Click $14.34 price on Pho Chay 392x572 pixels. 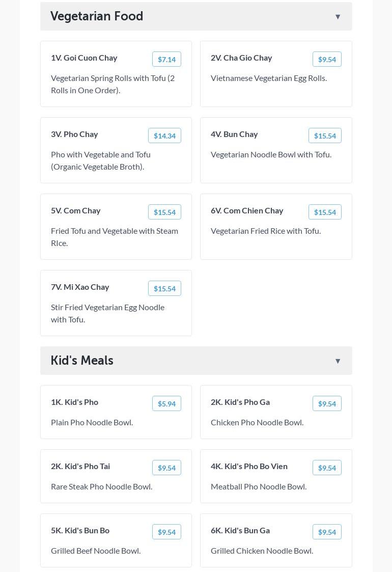pos(164,135)
